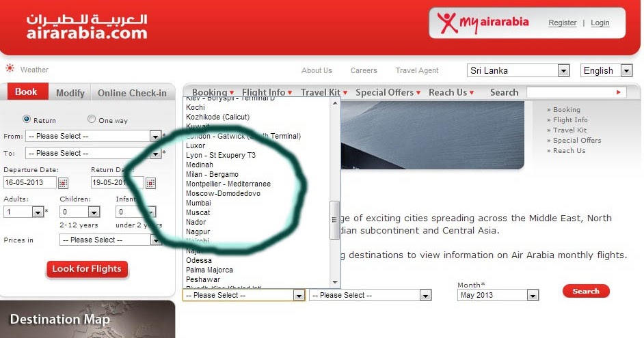
Task: Click Travel Kit in the right sidebar
Action: coord(569,130)
